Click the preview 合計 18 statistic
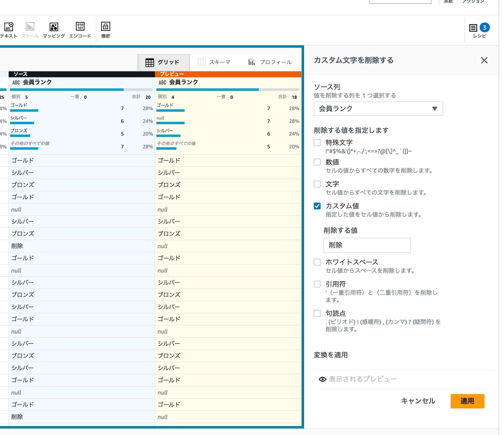The image size is (504, 435). tap(287, 97)
